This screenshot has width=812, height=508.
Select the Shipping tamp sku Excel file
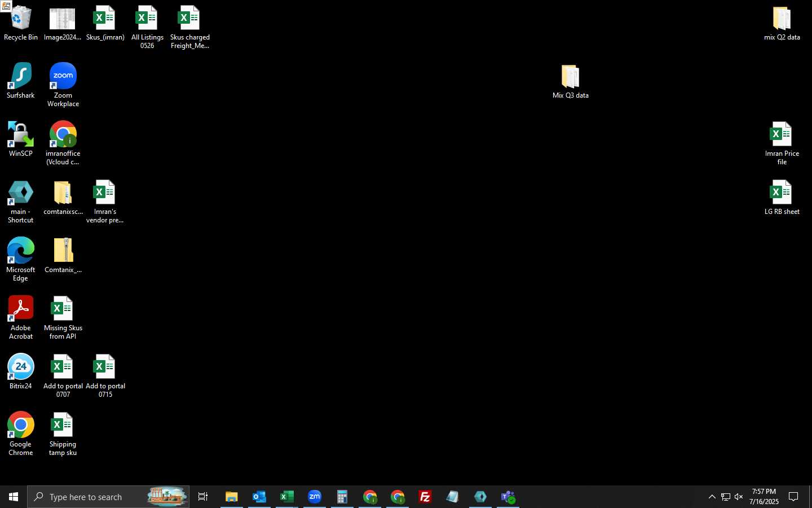coord(63,434)
